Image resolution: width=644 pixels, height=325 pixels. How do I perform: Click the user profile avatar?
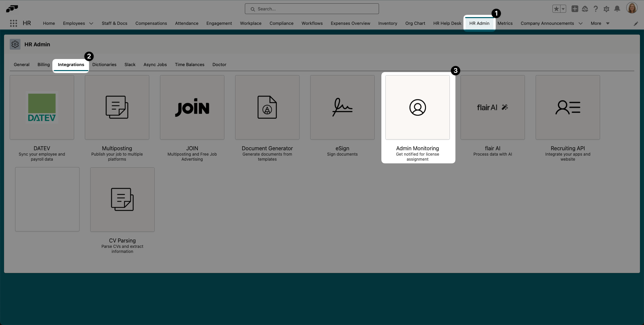632,8
